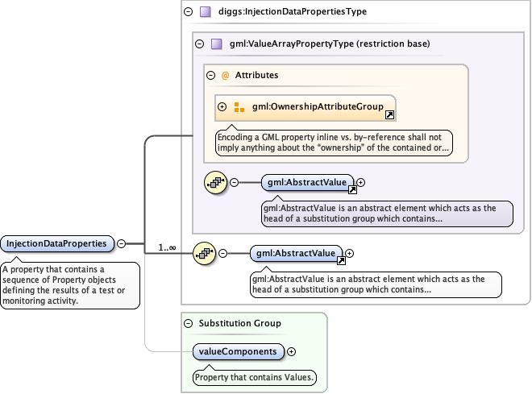The width and height of the screenshot is (532, 394).
Task: Select the InjectionDataProperties element node
Action: 56,243
